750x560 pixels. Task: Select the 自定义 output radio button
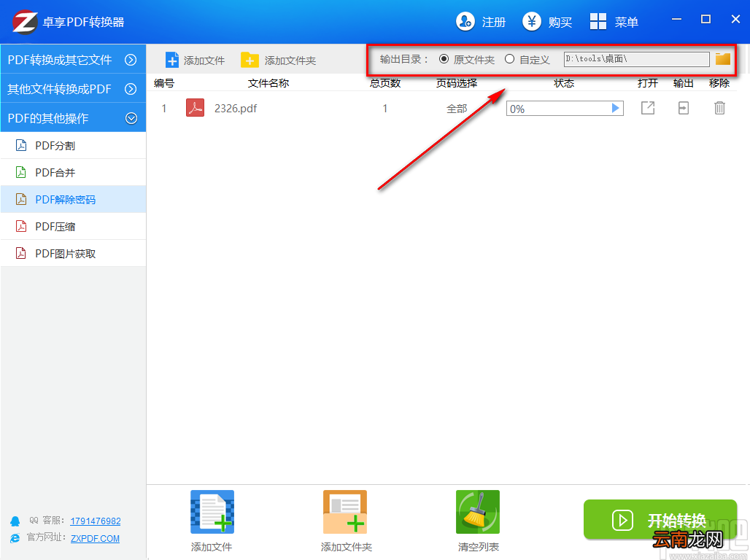click(509, 59)
